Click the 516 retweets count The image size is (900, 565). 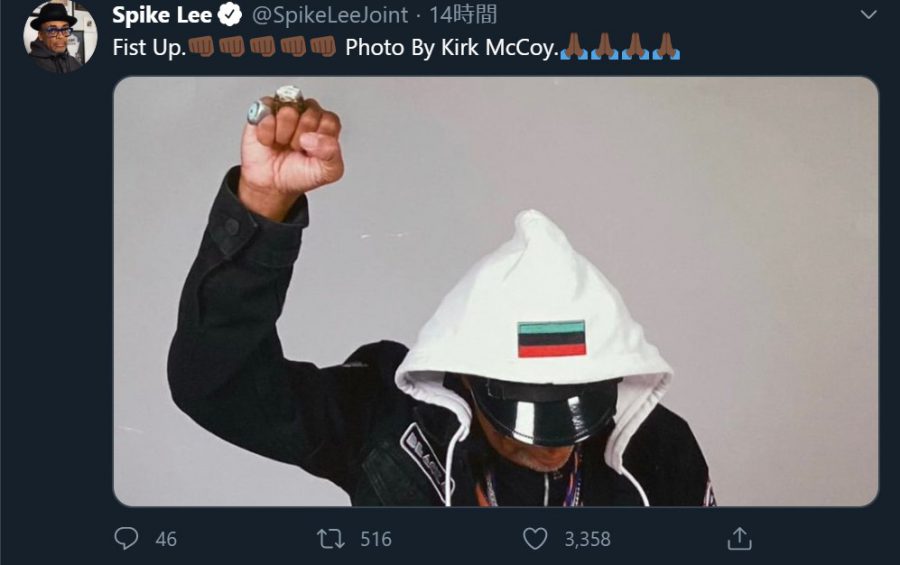pos(376,539)
